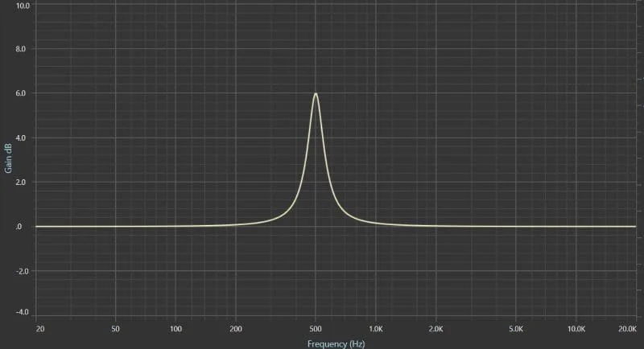Image resolution: width=644 pixels, height=349 pixels.
Task: Click the -4.0 gain axis label
Action: coord(22,312)
